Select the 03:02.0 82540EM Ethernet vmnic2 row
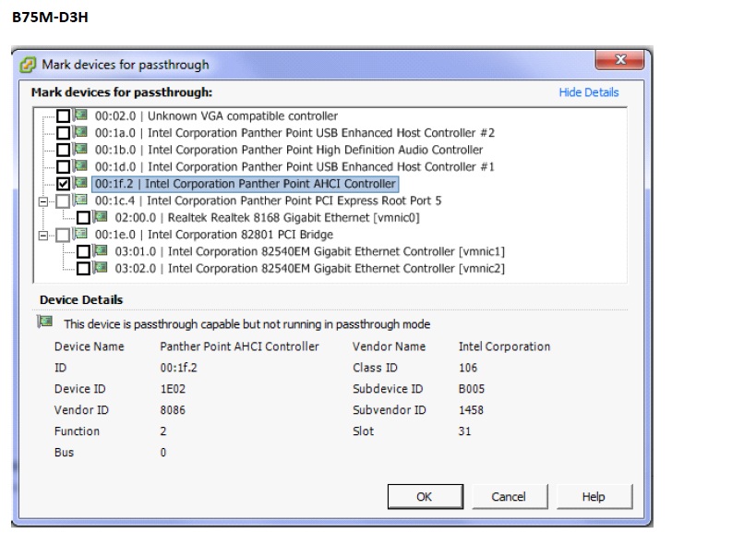Viewport: 756px width, 534px height. pyautogui.click(x=309, y=268)
